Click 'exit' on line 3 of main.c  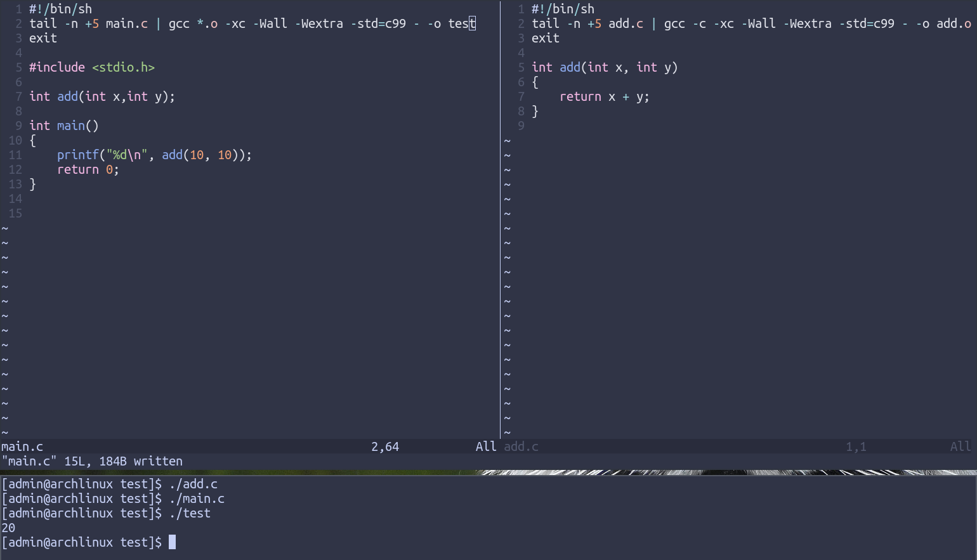coord(43,38)
